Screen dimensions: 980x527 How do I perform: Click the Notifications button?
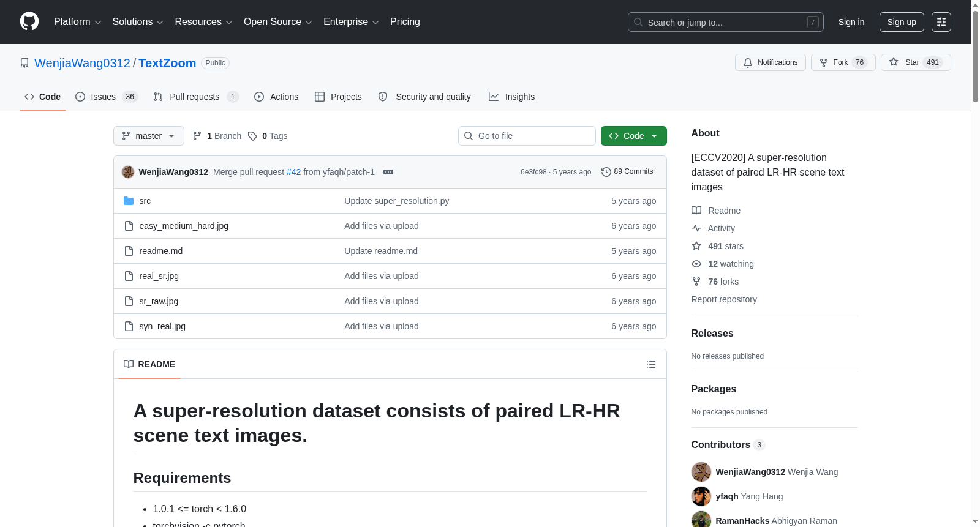click(x=771, y=62)
